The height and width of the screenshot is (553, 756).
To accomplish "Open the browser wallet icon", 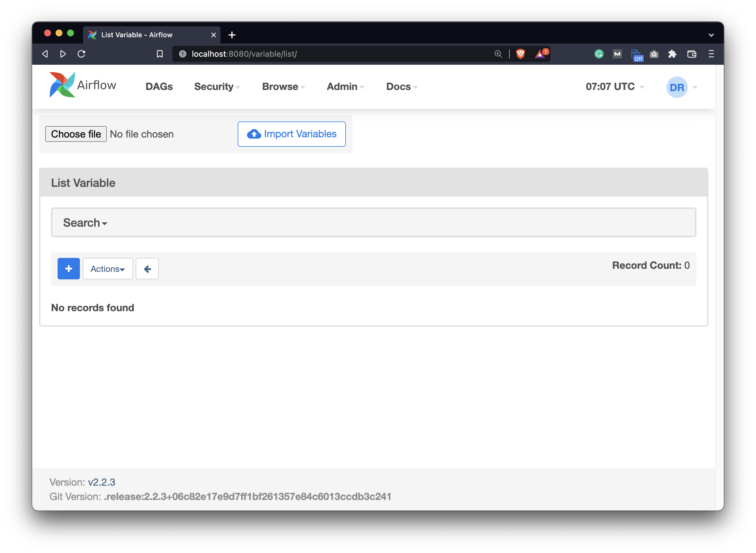I will click(x=692, y=54).
